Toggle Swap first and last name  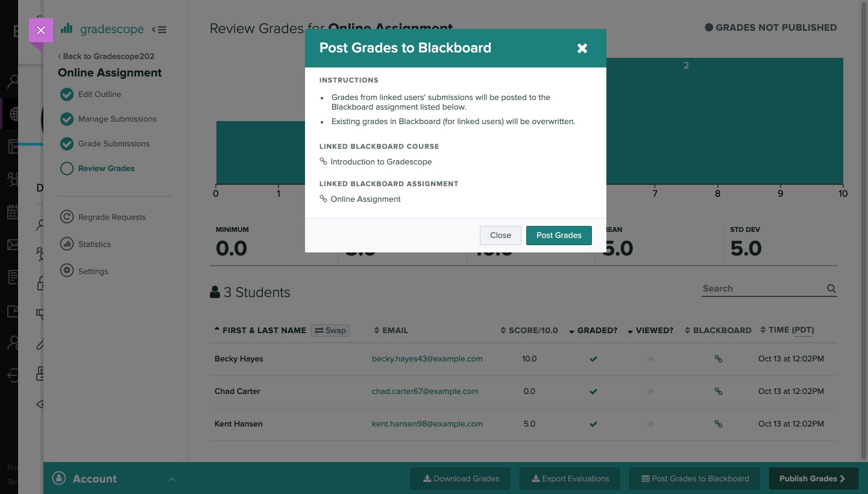[x=330, y=330]
